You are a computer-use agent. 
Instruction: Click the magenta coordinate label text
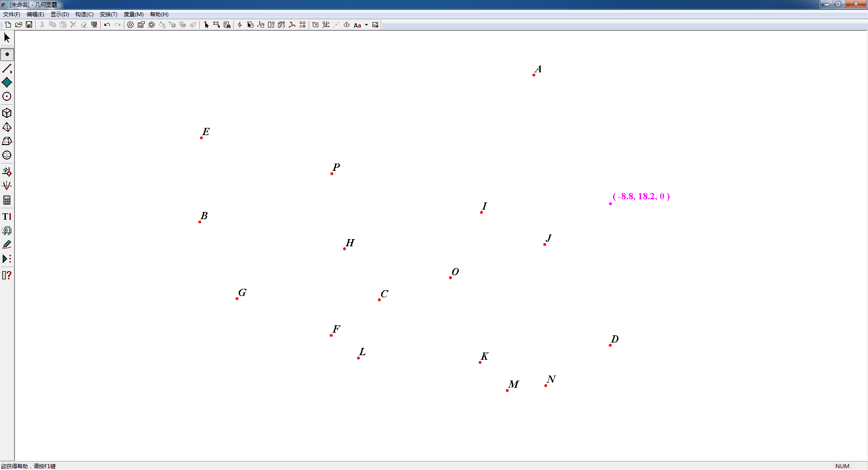click(641, 197)
